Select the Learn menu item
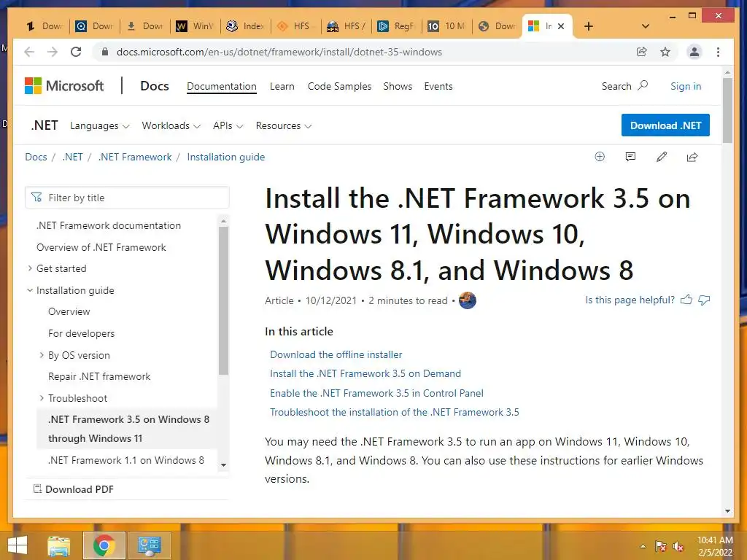The height and width of the screenshot is (560, 747). click(282, 86)
